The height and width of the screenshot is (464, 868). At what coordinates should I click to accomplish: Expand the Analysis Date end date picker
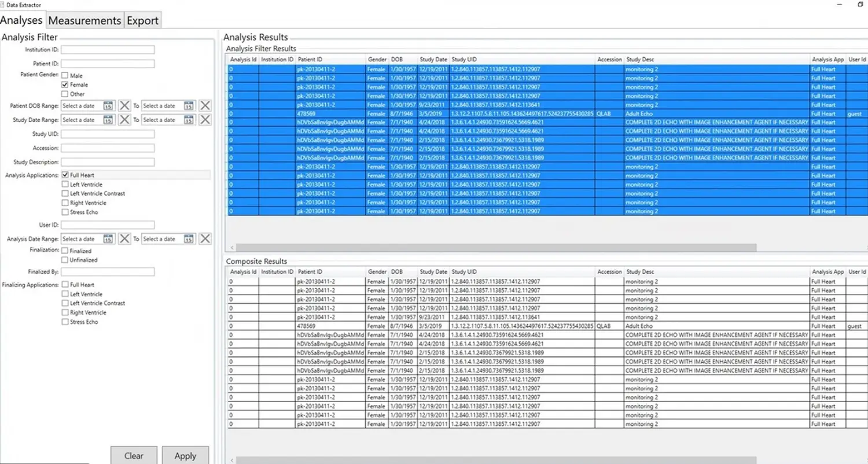click(x=189, y=238)
